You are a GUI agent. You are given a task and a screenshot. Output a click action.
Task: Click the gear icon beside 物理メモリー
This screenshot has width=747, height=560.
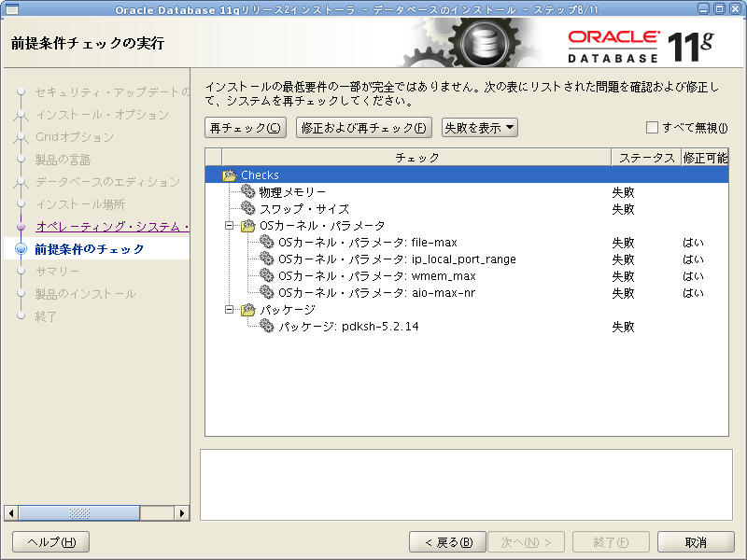[x=247, y=192]
